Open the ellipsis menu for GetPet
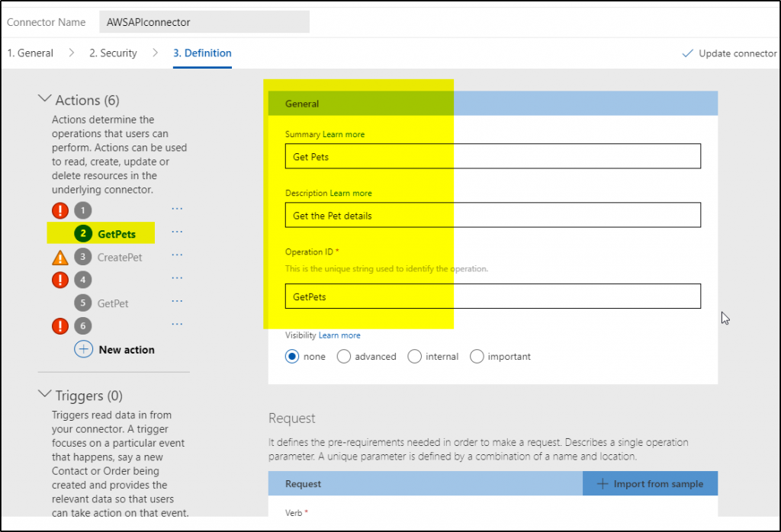The height and width of the screenshot is (532, 781). (177, 300)
